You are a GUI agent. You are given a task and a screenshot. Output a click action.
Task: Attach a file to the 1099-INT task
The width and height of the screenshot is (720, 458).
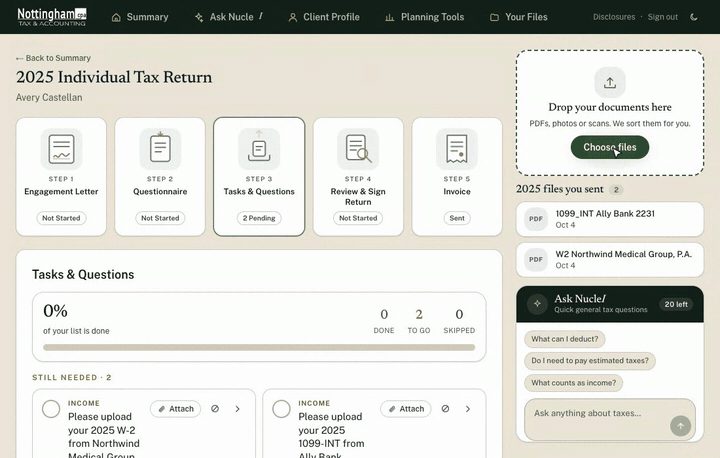405,408
